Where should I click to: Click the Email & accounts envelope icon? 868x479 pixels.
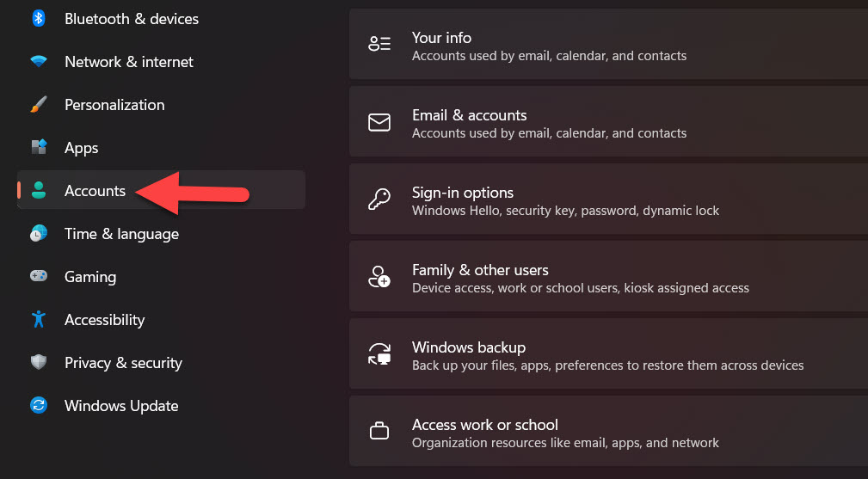tap(379, 122)
